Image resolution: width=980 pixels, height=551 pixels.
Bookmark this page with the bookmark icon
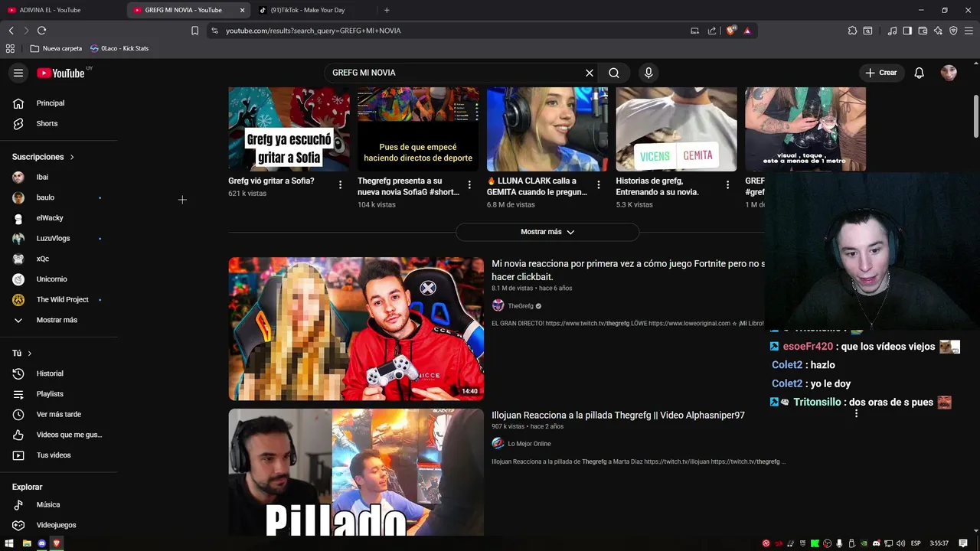(x=194, y=31)
